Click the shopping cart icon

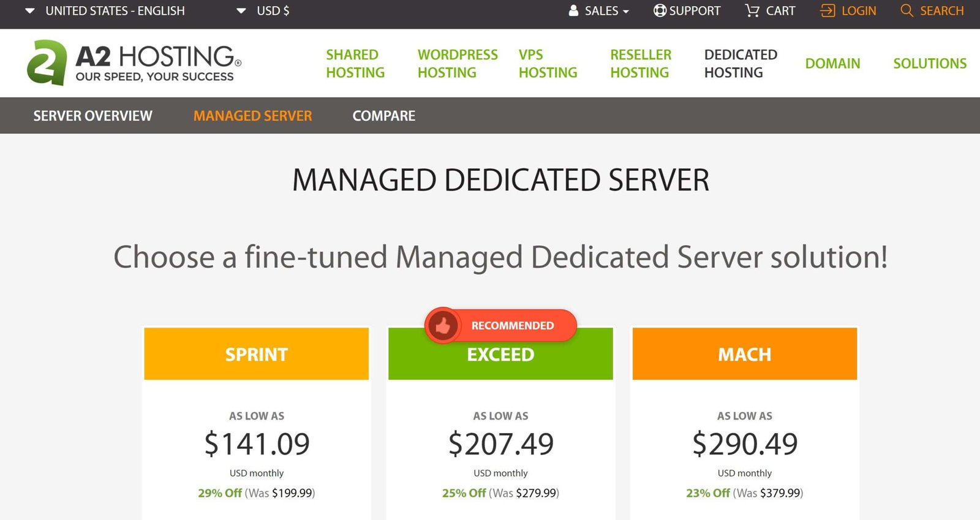[x=752, y=10]
